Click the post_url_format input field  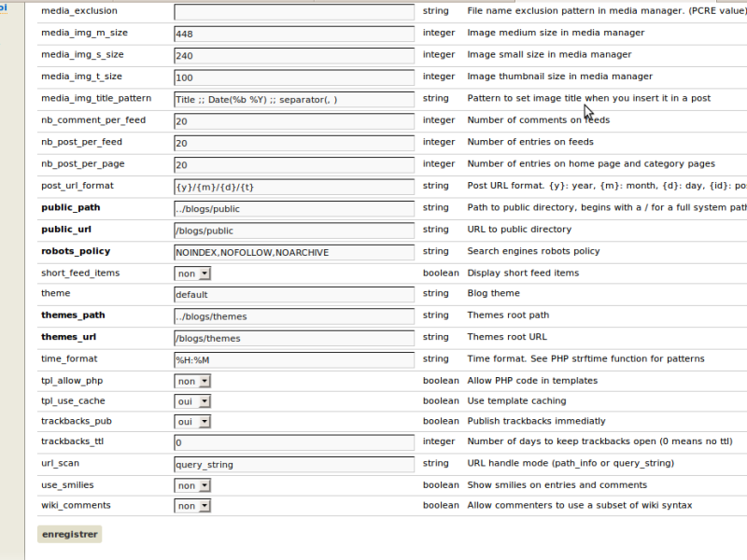pos(294,188)
